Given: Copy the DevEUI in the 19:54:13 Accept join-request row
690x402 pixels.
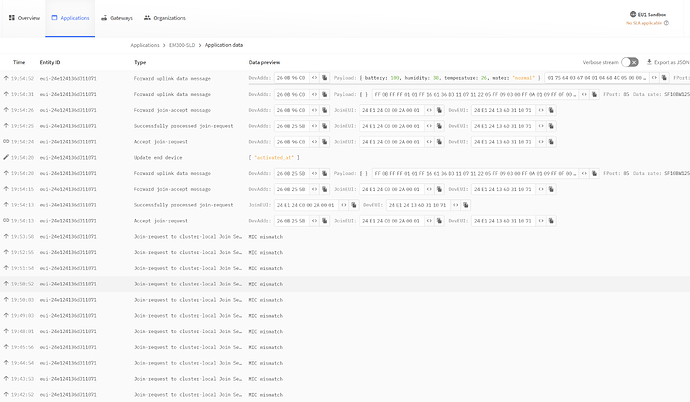Looking at the screenshot, I should pyautogui.click(x=551, y=221).
